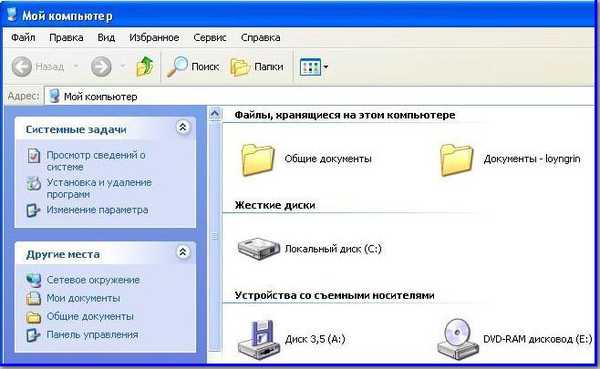Screen dimensions: 600x369
Task: Toggle the Папки folders pane button
Action: (x=257, y=67)
